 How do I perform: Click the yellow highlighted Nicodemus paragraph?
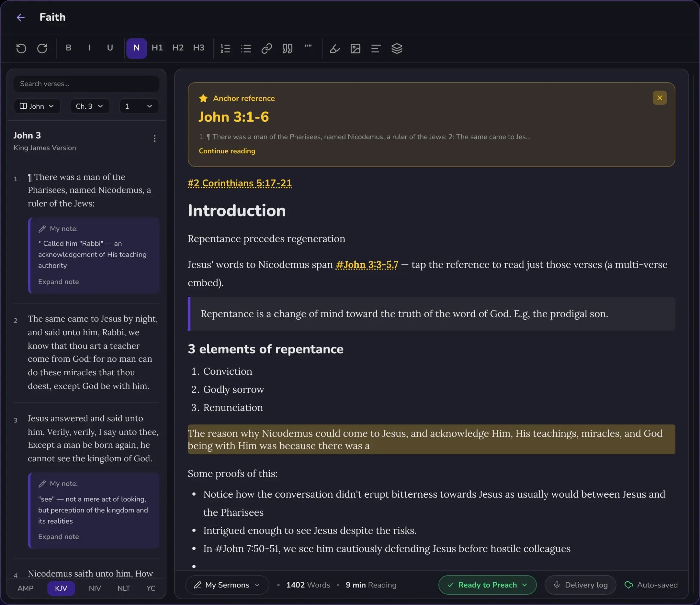coord(431,439)
